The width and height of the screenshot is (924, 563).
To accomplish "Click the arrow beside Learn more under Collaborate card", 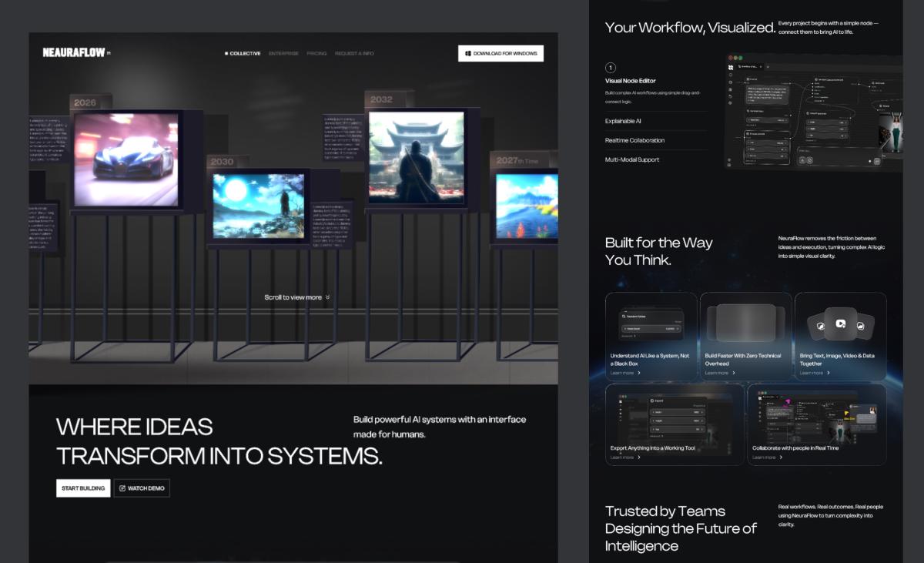I will click(x=781, y=457).
